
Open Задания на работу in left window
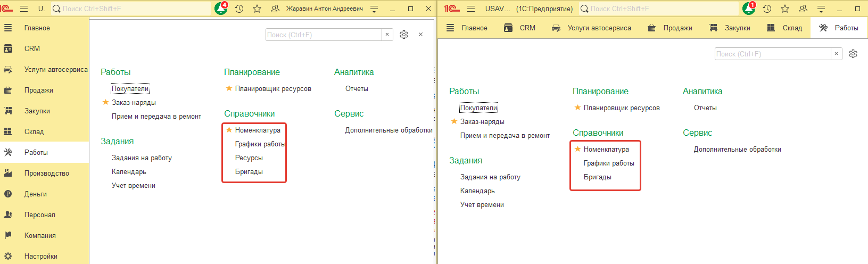coord(142,158)
